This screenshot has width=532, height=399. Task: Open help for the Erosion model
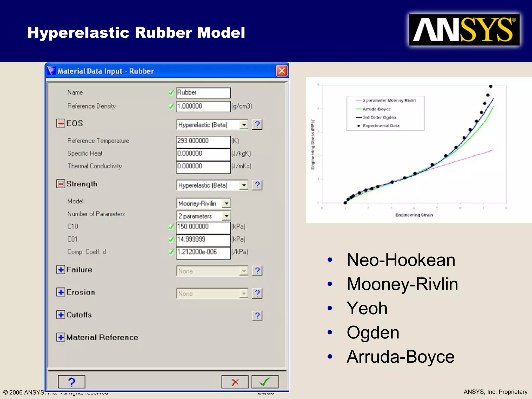coord(257,294)
